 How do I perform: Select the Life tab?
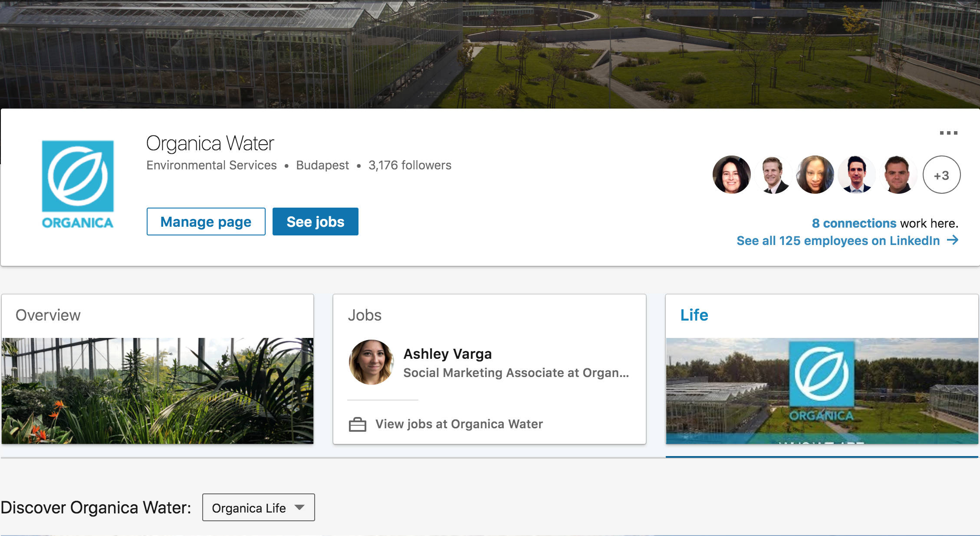coord(822,369)
